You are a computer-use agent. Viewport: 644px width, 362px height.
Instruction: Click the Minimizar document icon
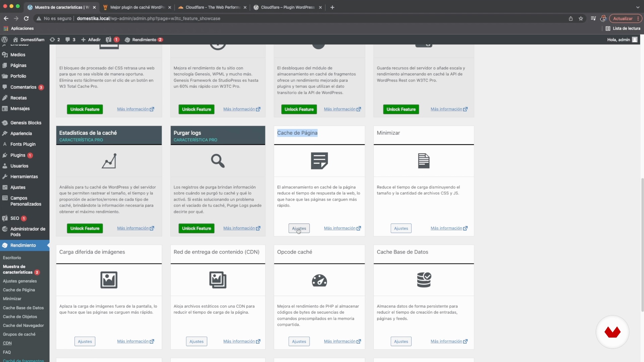click(423, 161)
